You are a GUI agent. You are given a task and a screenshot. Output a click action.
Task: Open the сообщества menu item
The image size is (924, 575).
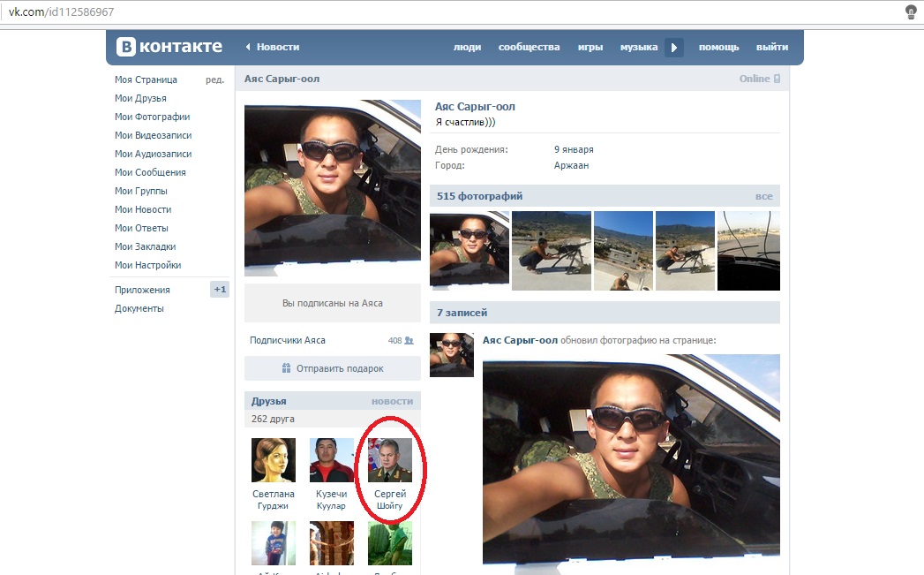coord(530,47)
